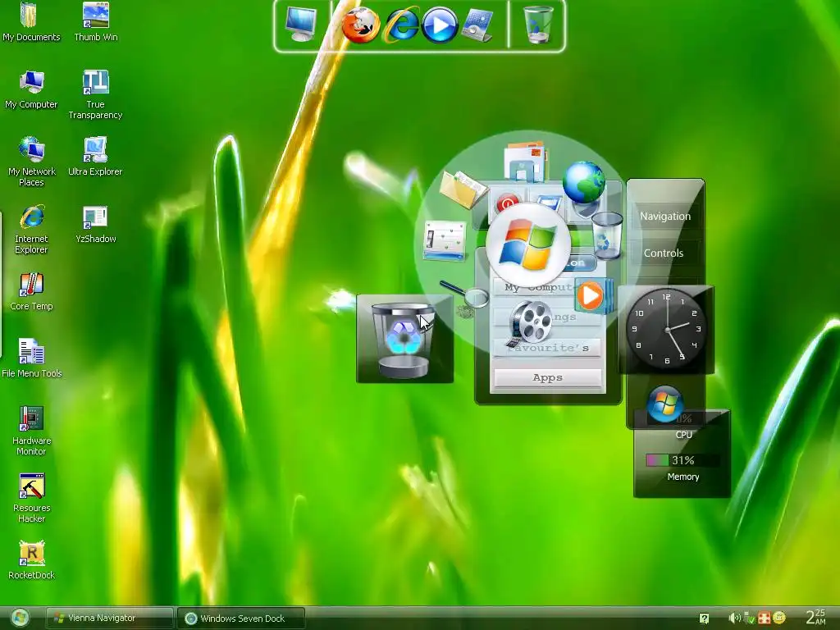Open the blueprint-style icon in top dock
Screen dimensions: 840x630
477,25
